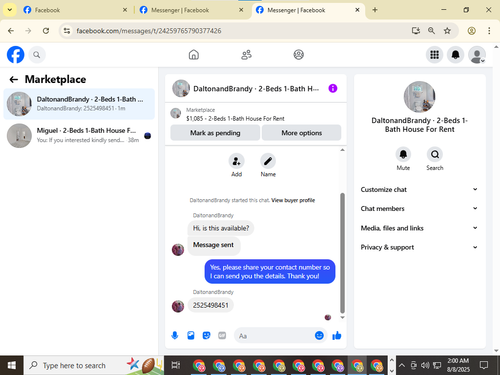The height and width of the screenshot is (375, 500).
Task: Open Chrome profile icon
Action: (x=471, y=31)
